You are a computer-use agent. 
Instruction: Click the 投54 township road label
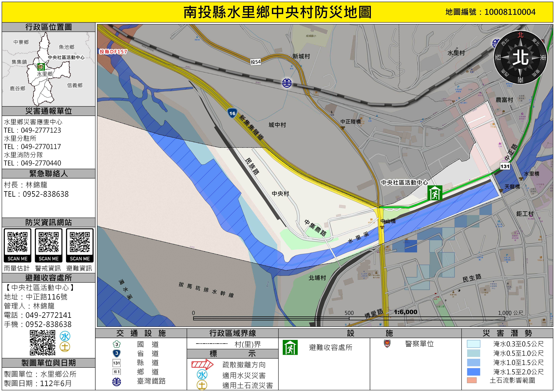(x=255, y=62)
